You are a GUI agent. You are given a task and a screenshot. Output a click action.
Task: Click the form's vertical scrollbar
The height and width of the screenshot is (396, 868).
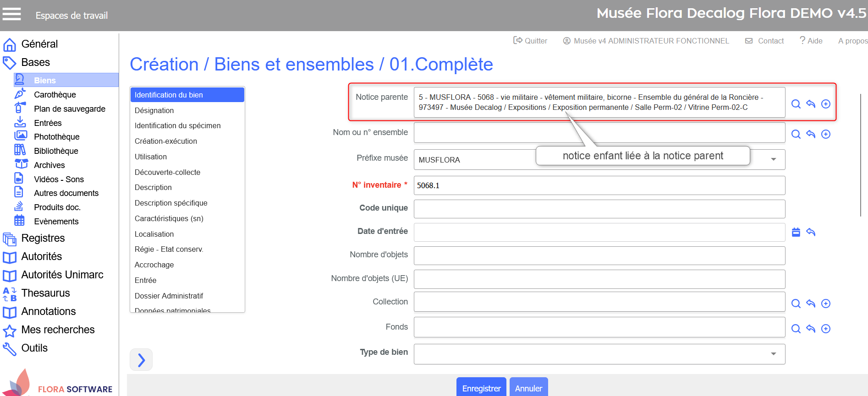861,156
